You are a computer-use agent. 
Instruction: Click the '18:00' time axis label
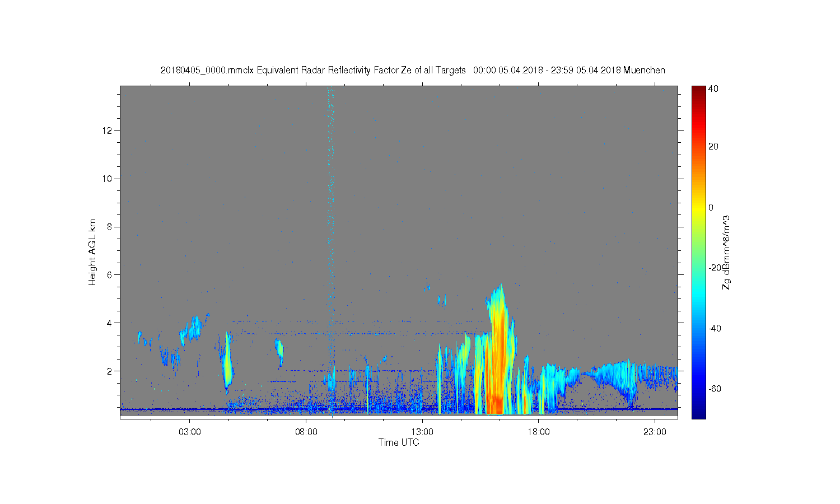[x=539, y=432]
